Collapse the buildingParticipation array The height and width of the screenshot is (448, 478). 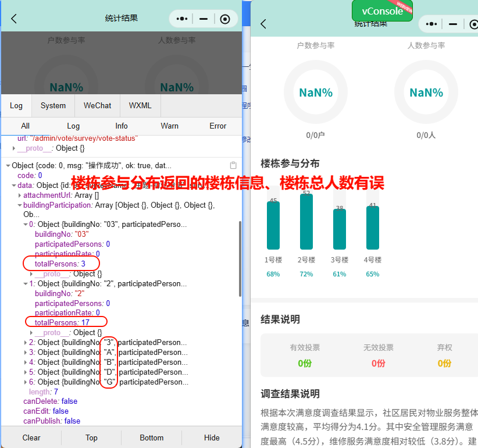point(20,205)
